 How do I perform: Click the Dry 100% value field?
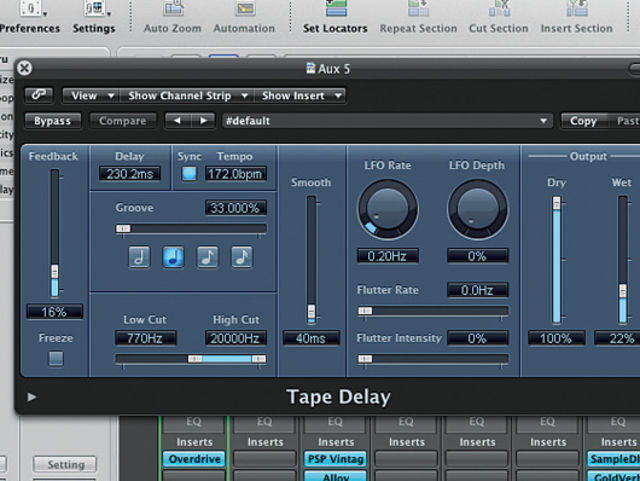pyautogui.click(x=557, y=338)
